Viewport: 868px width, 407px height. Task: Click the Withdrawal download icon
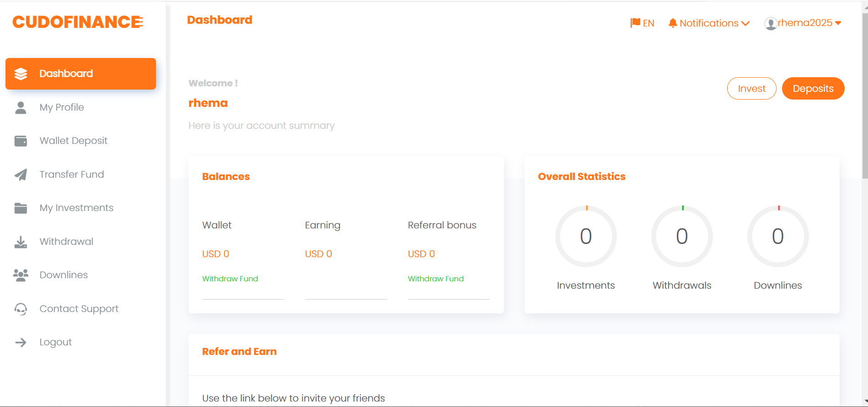click(x=21, y=241)
